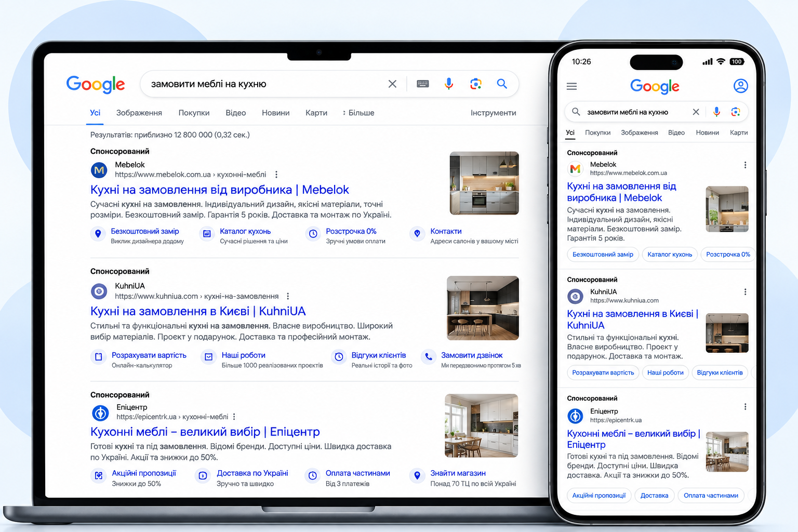
Task: Switch to the Відео tab on laptop
Action: [x=236, y=113]
